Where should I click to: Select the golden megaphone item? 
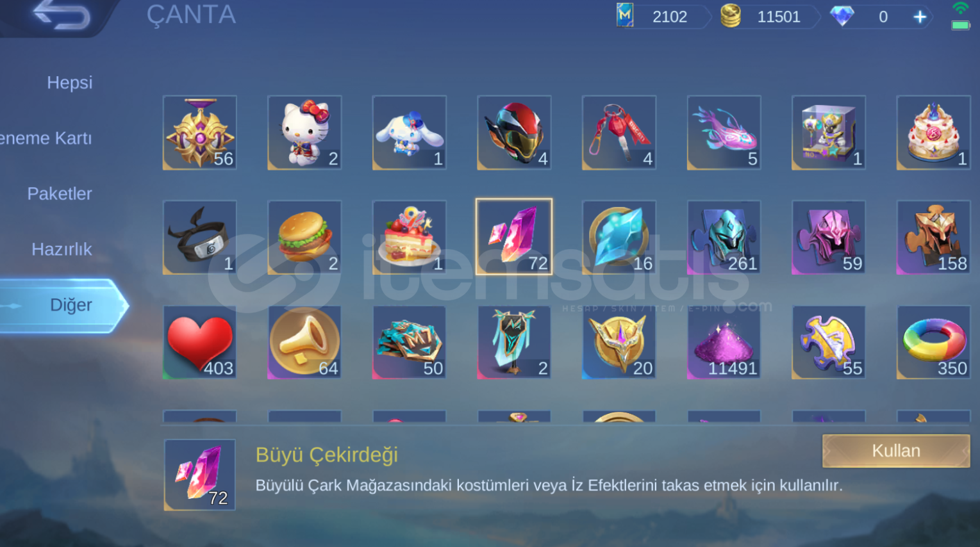tap(304, 342)
